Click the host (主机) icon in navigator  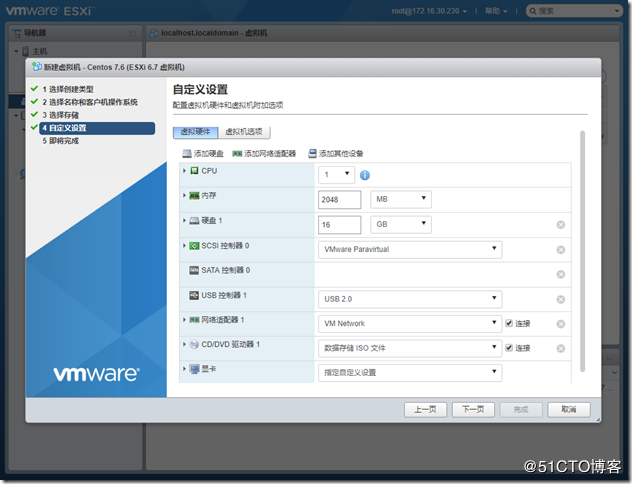(x=25, y=51)
